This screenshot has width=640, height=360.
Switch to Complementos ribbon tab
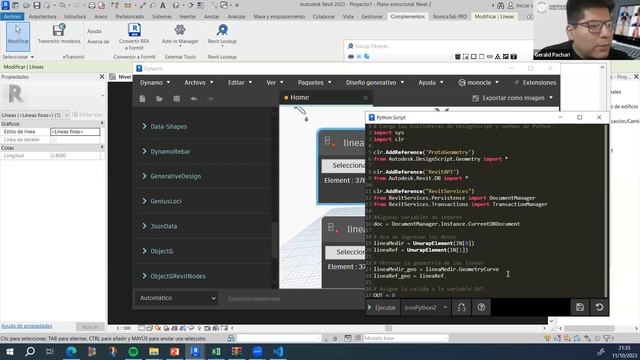(407, 17)
